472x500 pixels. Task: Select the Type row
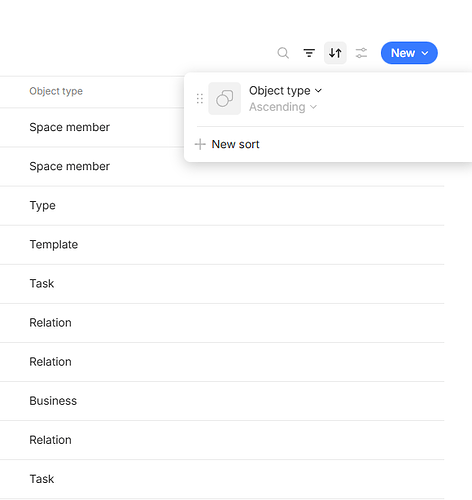coord(222,205)
